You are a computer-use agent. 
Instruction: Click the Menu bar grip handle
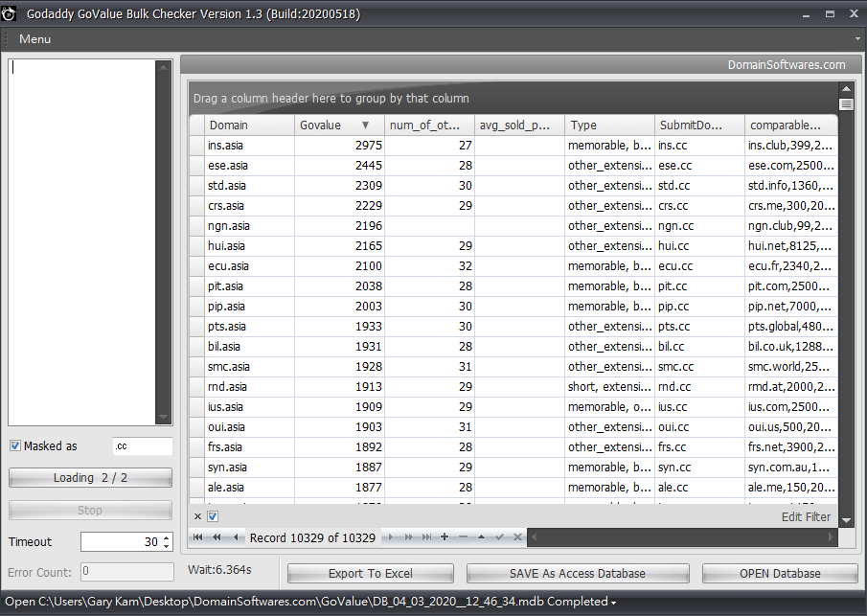click(x=8, y=39)
